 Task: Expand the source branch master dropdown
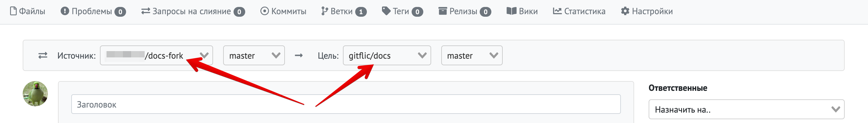254,55
